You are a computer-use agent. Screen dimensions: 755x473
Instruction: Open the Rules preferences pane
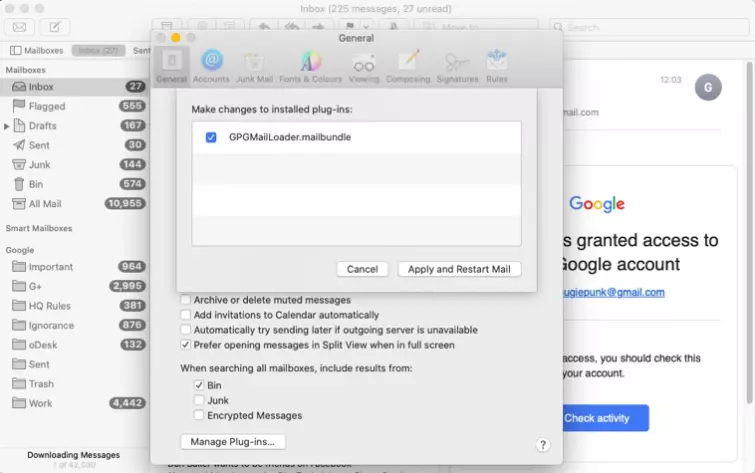497,66
